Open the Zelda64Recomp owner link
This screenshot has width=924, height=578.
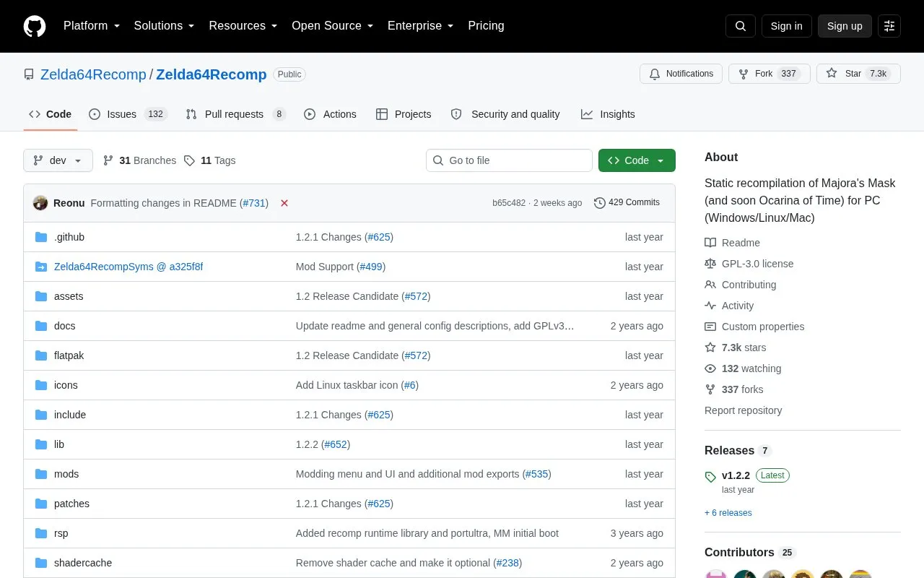pyautogui.click(x=93, y=74)
